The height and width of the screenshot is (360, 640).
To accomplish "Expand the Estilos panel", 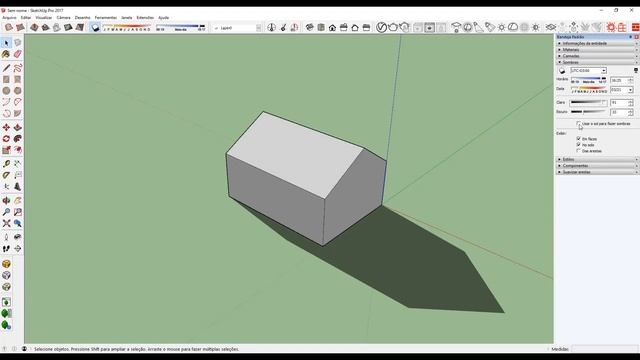I will tap(598, 159).
